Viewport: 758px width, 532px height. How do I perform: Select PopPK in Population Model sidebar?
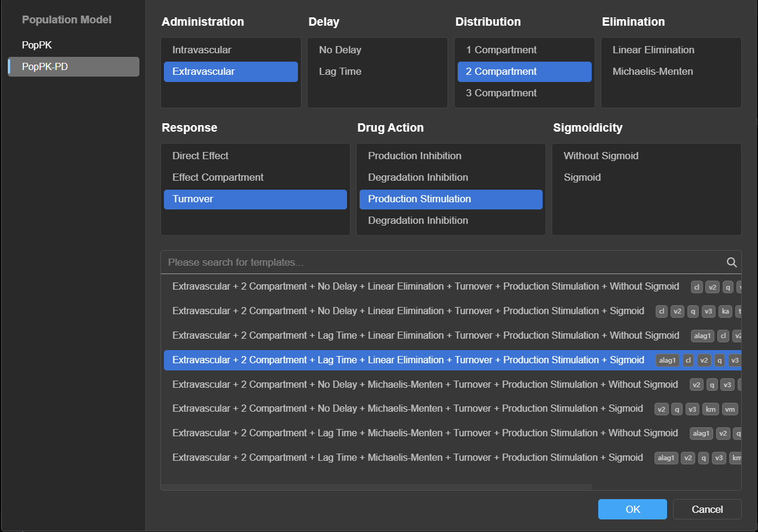(x=74, y=45)
